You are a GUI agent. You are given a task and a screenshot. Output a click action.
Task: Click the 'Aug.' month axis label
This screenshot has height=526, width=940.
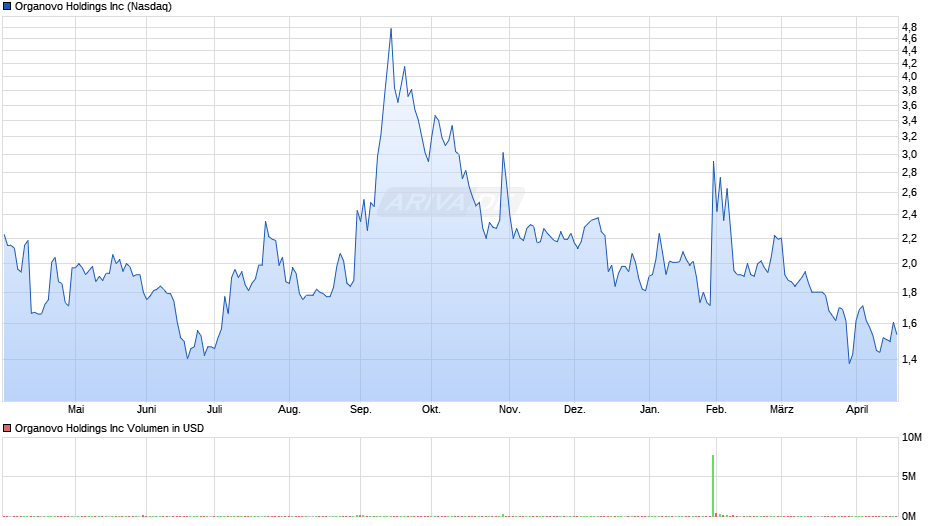[x=290, y=409]
